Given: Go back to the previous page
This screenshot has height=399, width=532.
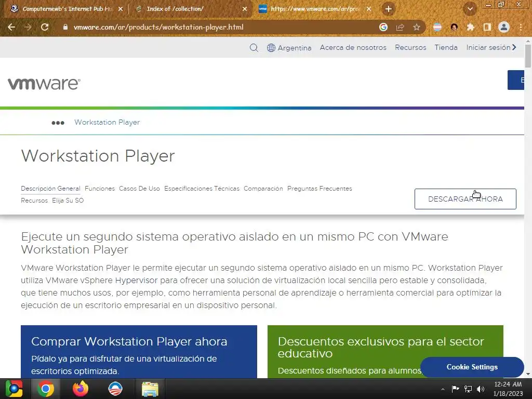Looking at the screenshot, I should 11,27.
